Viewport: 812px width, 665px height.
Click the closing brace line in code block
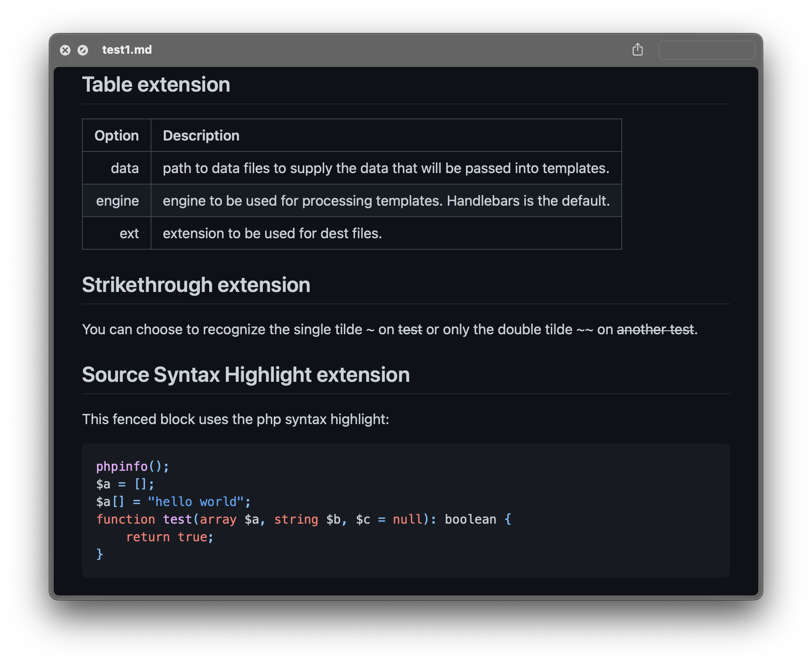click(x=100, y=554)
